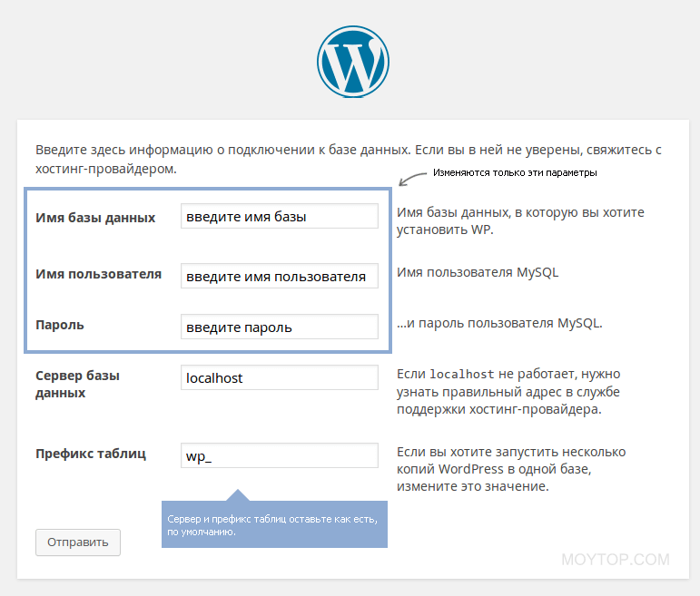
Task: Click description 'Имя пользователя MySQL'
Action: pyautogui.click(x=478, y=272)
